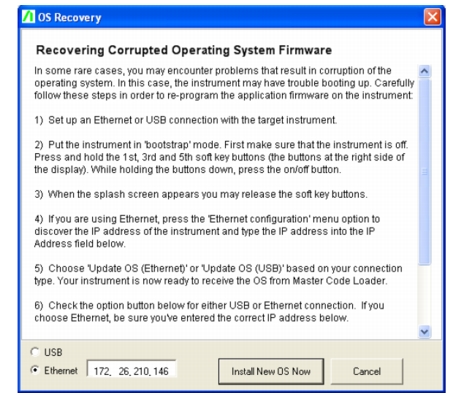Click the 172 octet in IP address field
452x396 pixels.
pos(102,371)
